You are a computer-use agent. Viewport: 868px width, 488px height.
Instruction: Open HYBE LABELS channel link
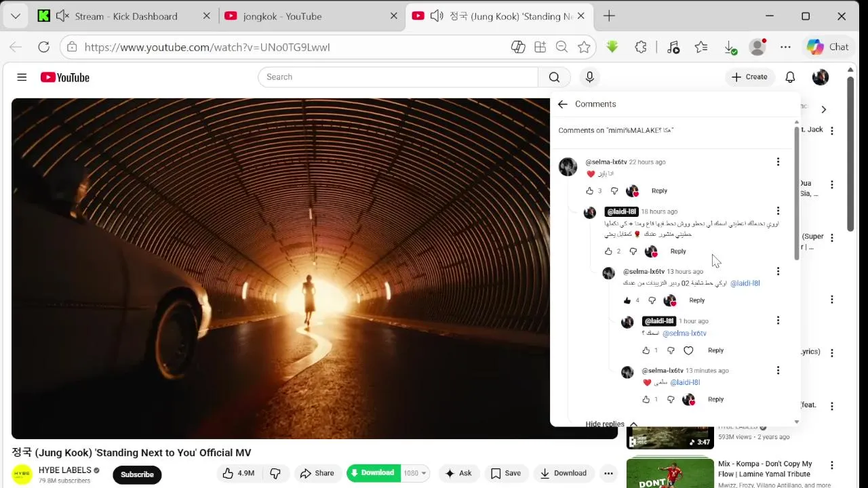(x=65, y=470)
